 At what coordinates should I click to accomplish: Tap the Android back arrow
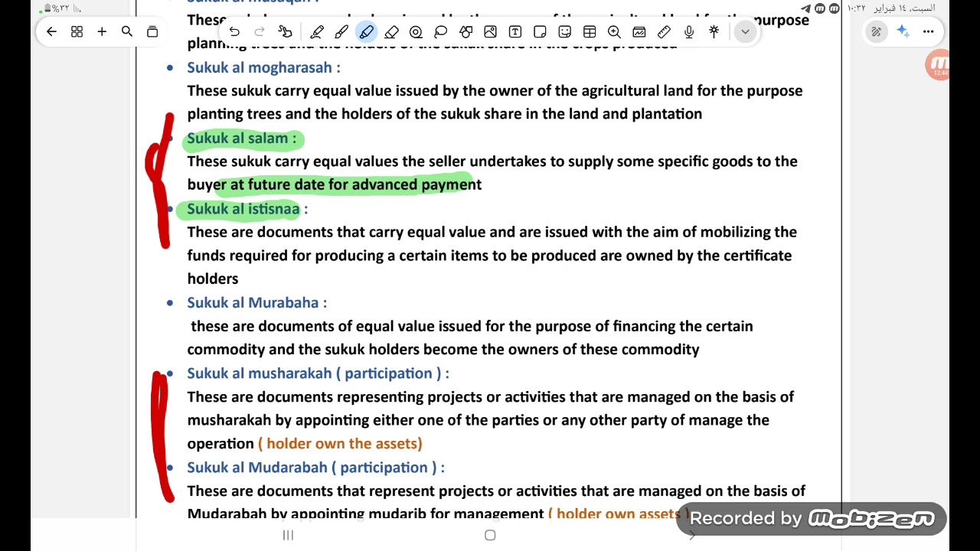pyautogui.click(x=692, y=535)
